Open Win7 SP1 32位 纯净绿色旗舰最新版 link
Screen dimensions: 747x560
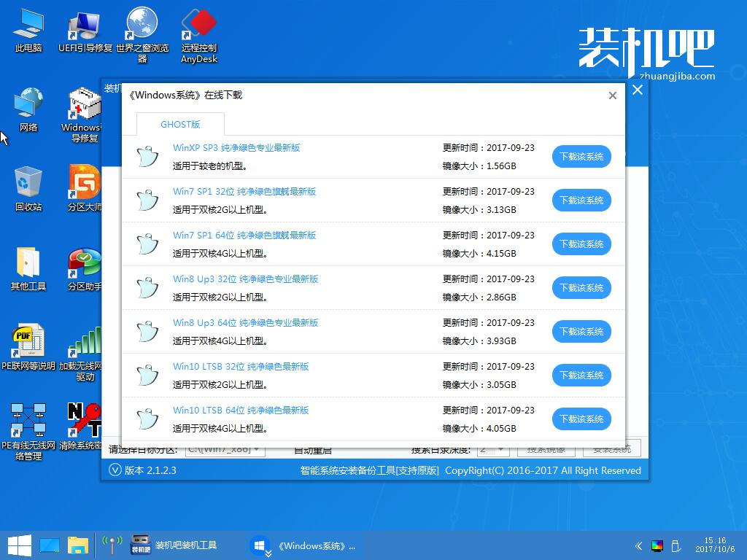pos(244,192)
